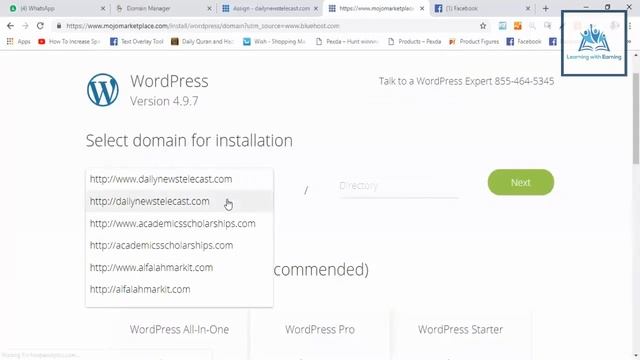Choose http://www.dailynewstelecast.com from the domain list
The image size is (640, 360).
point(179,179)
